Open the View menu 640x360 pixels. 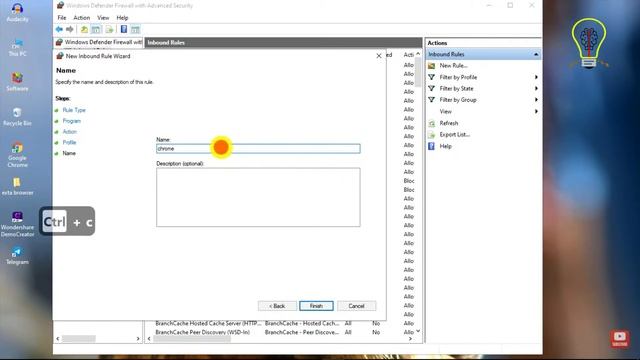103,18
